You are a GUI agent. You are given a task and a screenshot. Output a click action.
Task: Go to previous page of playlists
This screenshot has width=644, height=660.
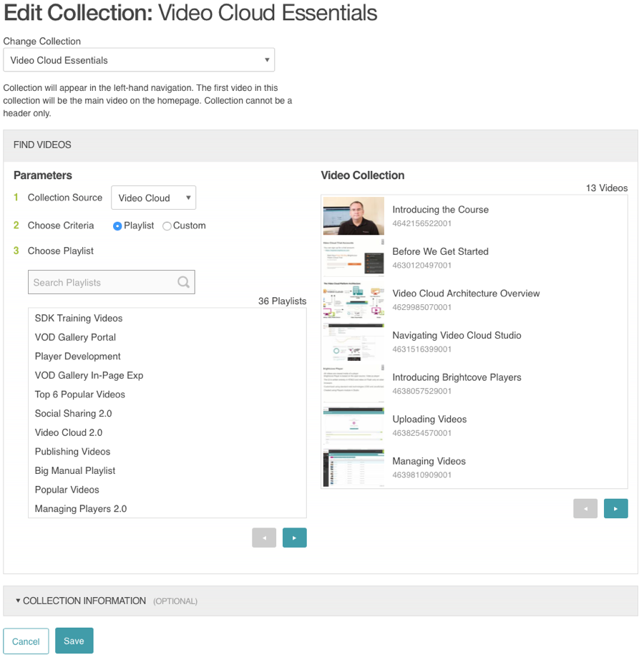pyautogui.click(x=264, y=538)
